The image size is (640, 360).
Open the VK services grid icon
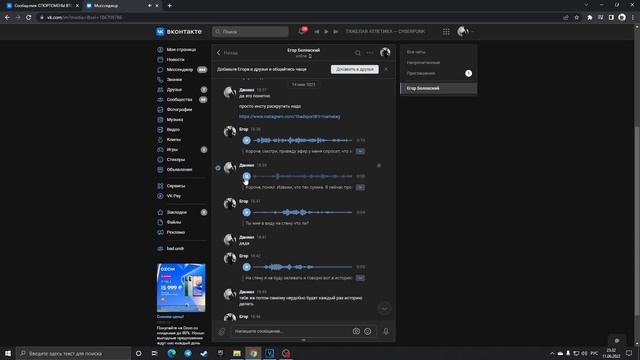point(446,31)
